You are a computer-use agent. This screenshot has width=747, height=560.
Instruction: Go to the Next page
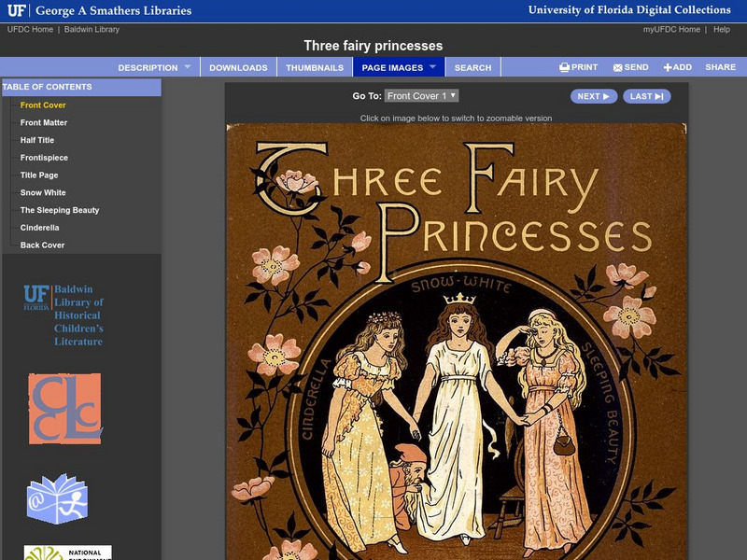tap(594, 96)
